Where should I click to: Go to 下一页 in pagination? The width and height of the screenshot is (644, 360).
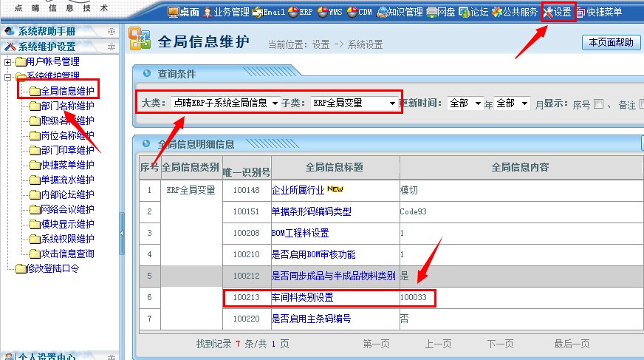(500, 344)
